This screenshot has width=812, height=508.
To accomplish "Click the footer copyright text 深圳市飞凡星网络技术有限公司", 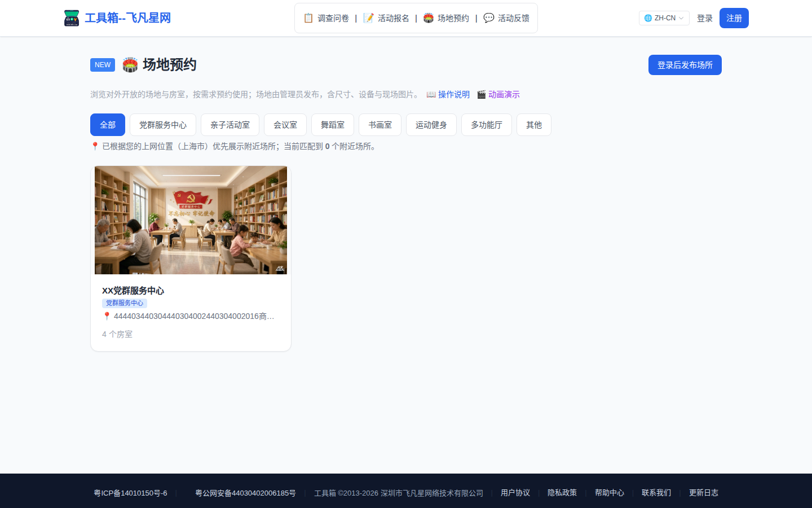I will coord(432,493).
